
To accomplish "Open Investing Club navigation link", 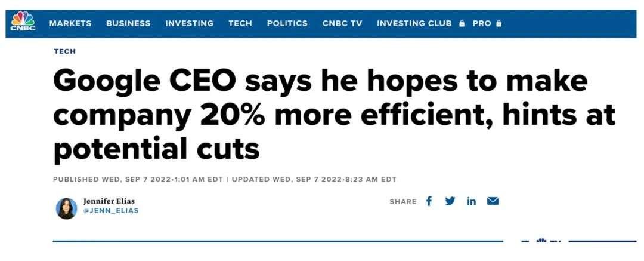I will coord(414,23).
